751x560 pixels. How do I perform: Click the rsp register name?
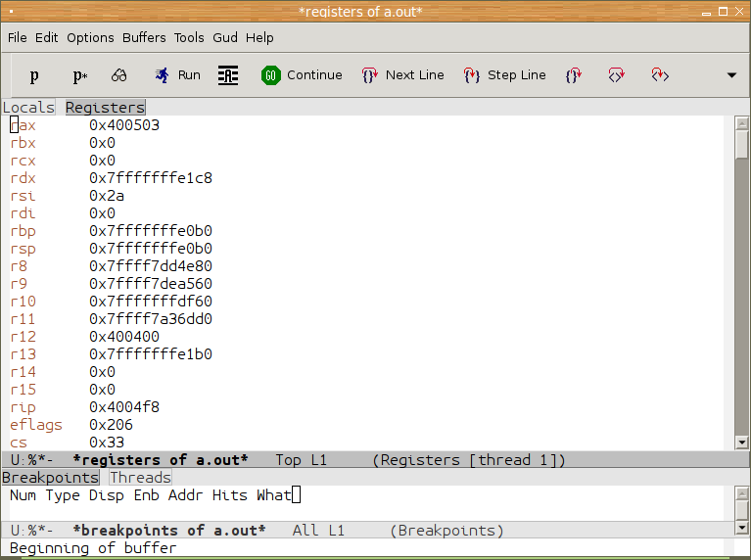[23, 249]
